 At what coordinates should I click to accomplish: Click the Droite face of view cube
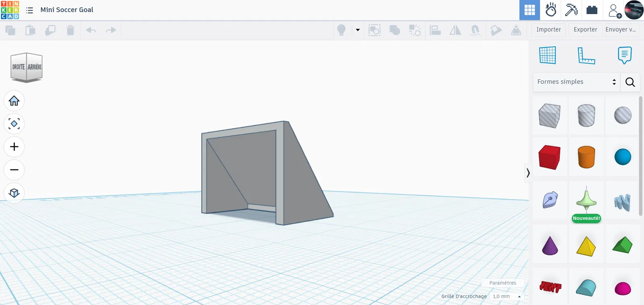coord(19,67)
